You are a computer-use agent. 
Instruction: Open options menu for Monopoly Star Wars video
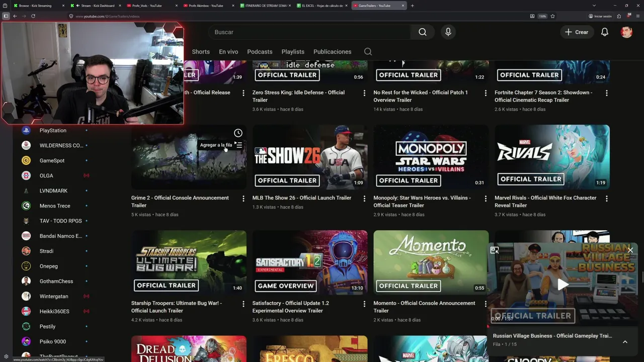click(486, 199)
